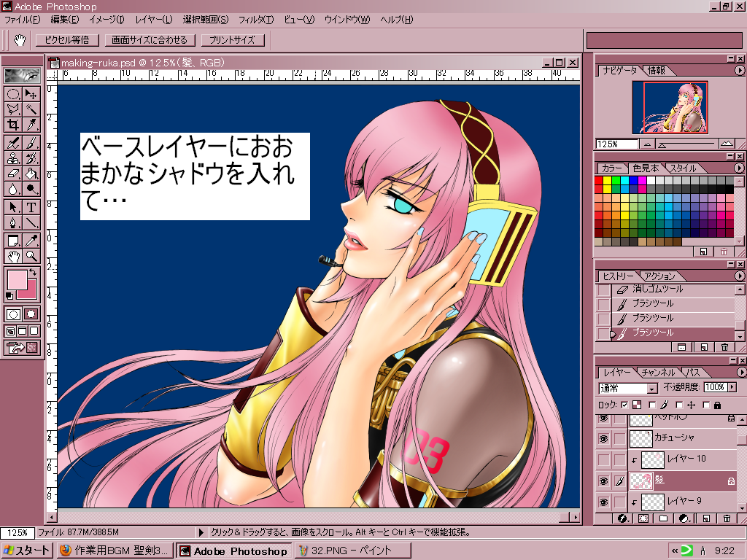Open the スタート menu on taskbar
This screenshot has height=560, width=747.
click(x=26, y=551)
